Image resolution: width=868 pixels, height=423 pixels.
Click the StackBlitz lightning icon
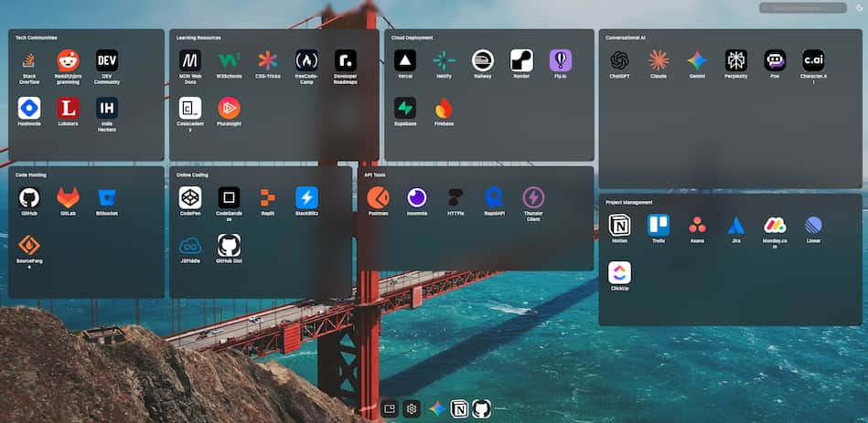tap(306, 198)
